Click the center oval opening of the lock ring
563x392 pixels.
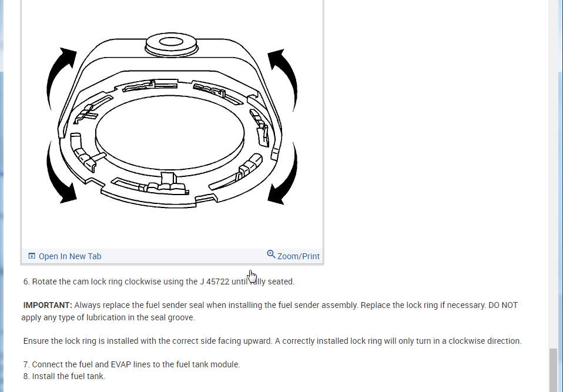[170, 133]
